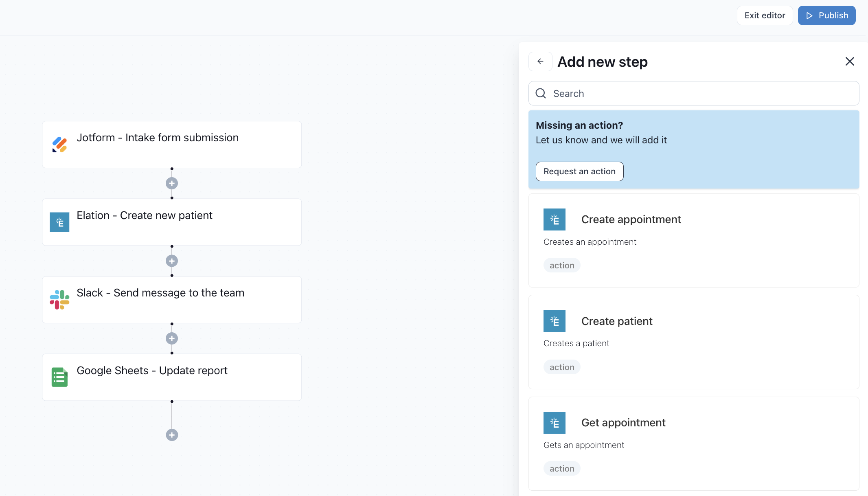This screenshot has height=496, width=868.
Task: Click the Search field in panel
Action: (700, 94)
